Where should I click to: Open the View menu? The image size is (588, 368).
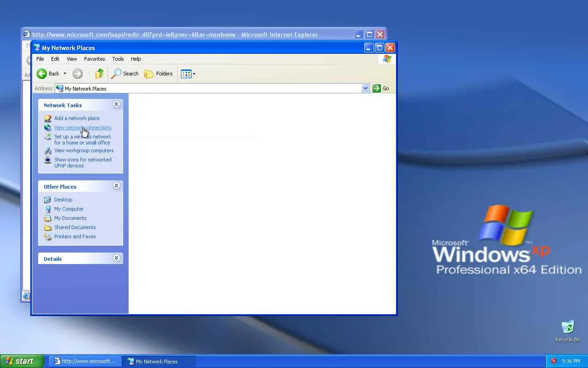[x=72, y=59]
